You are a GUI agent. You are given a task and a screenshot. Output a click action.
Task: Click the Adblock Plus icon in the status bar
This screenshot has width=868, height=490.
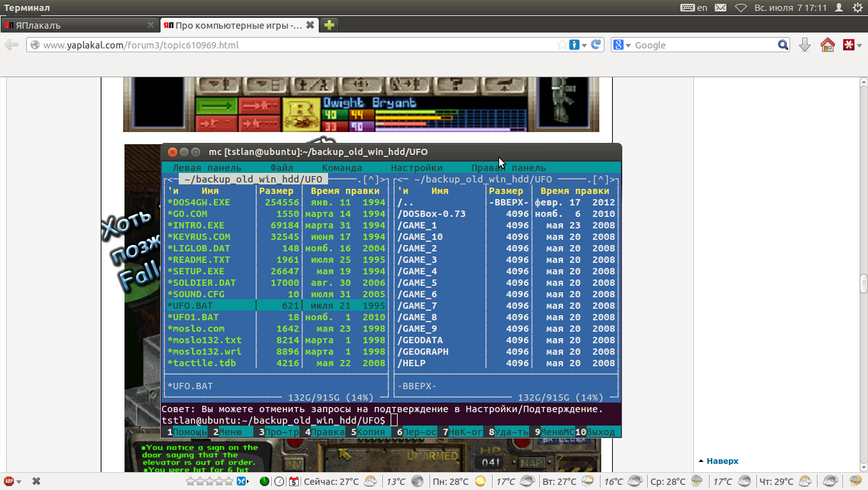[10, 481]
